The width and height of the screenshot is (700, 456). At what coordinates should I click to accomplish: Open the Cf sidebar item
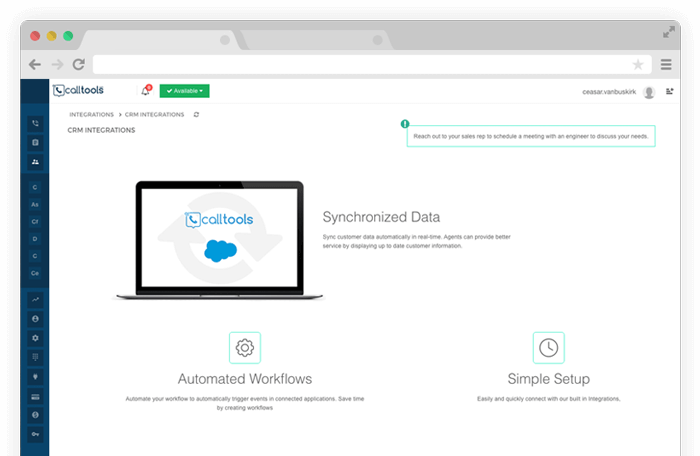point(35,222)
